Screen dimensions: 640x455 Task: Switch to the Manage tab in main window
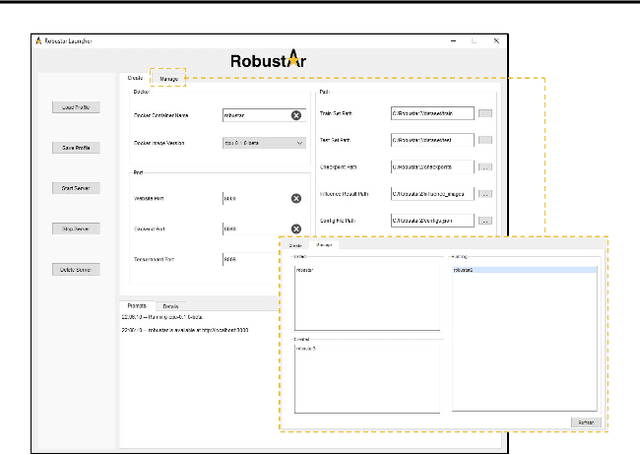169,78
